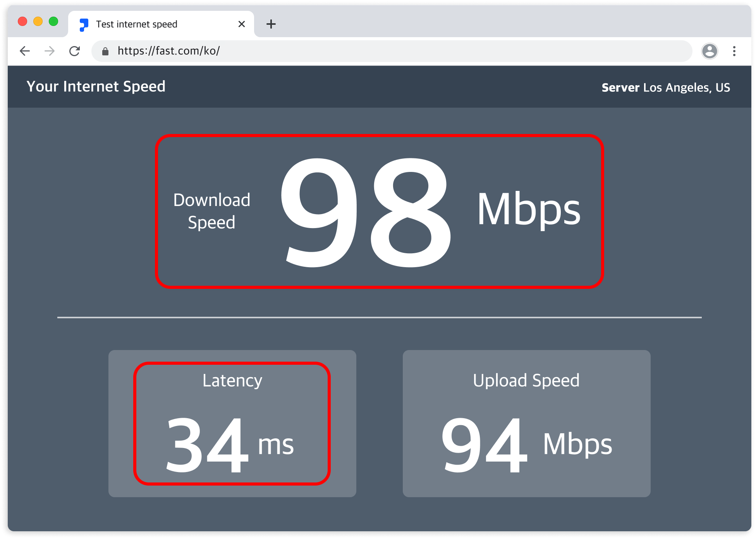
Task: Open a new tab with the plus button
Action: 271,24
